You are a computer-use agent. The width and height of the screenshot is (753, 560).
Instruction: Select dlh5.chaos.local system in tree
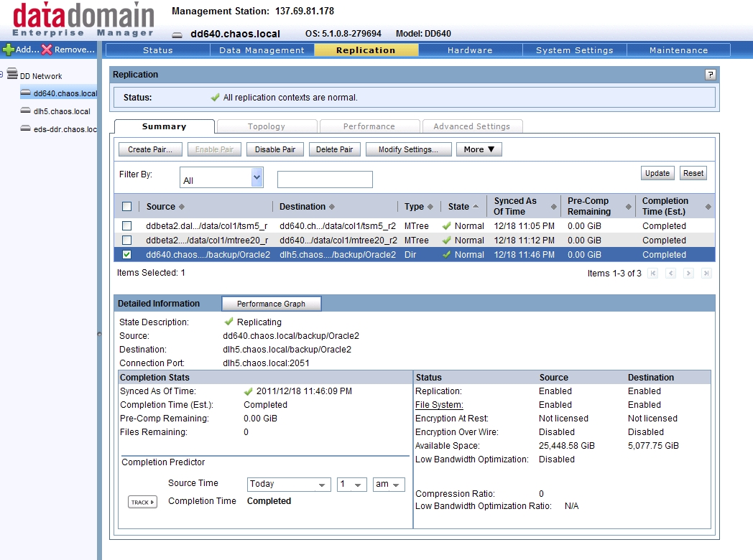[61, 111]
